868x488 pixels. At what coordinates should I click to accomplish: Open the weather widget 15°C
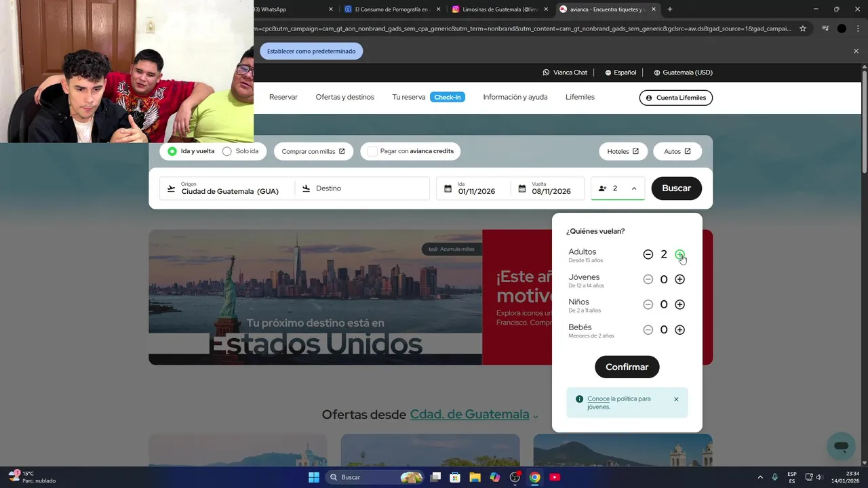[x=32, y=477]
